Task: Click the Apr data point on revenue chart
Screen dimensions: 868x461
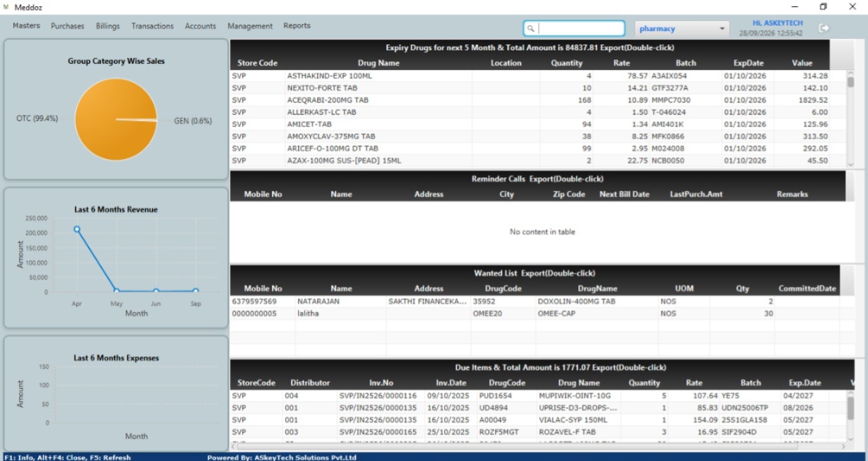Action: tap(77, 229)
